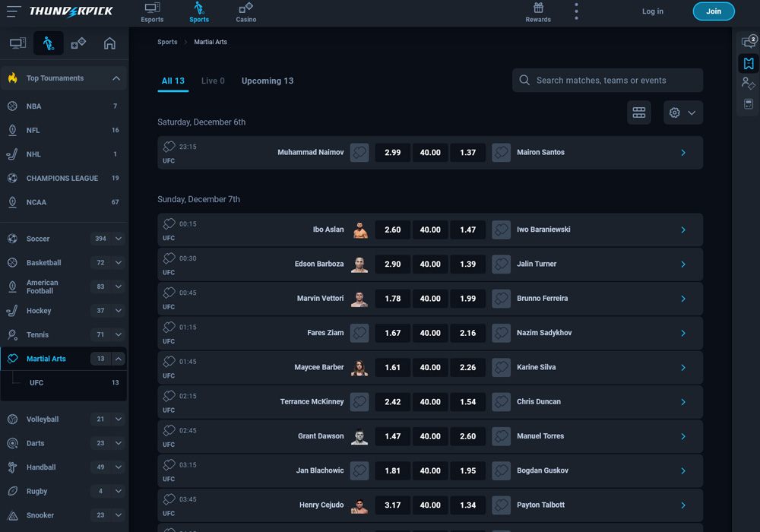The image size is (760, 532).
Task: Open the Upcoming 13 tab
Action: point(267,81)
